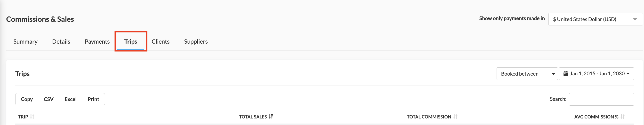
Task: View the Clients tab
Action: coord(161,41)
